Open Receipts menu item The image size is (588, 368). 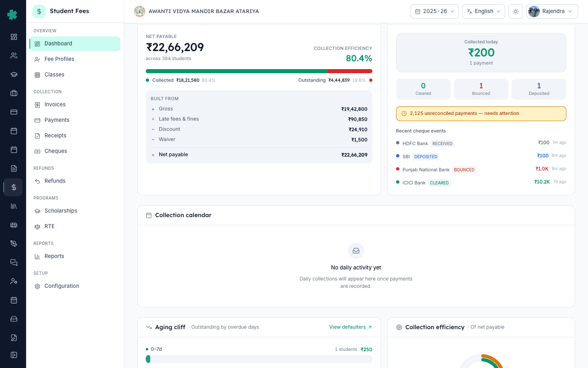click(x=75, y=136)
